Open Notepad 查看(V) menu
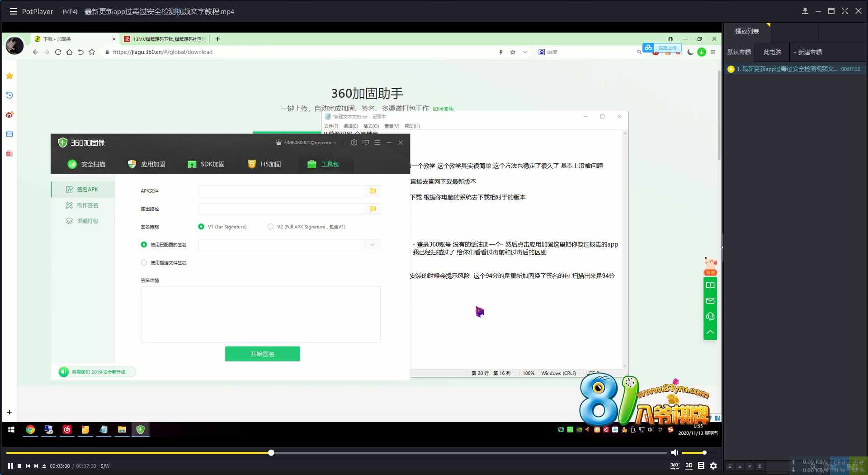 (392, 126)
